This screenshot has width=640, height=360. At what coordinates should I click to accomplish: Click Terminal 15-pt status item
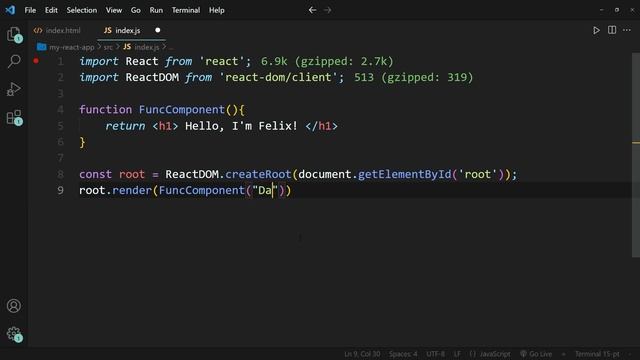coord(597,354)
